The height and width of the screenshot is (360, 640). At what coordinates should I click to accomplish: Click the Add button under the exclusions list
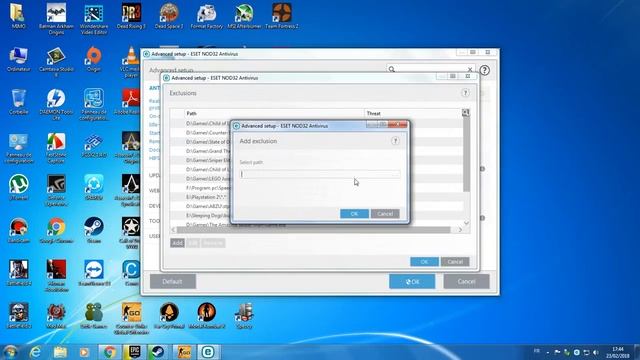tap(177, 243)
